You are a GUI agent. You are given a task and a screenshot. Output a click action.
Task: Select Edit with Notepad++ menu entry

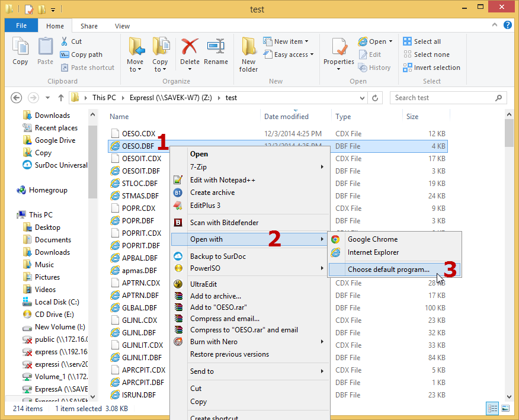point(223,180)
